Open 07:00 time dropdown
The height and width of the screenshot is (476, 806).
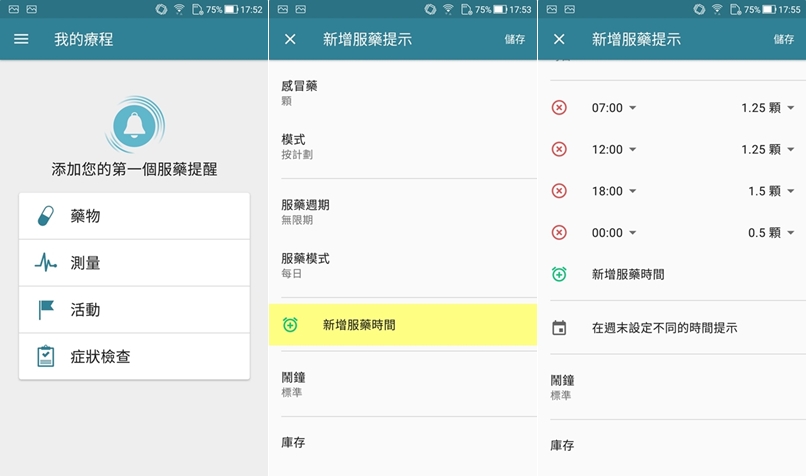coord(614,107)
